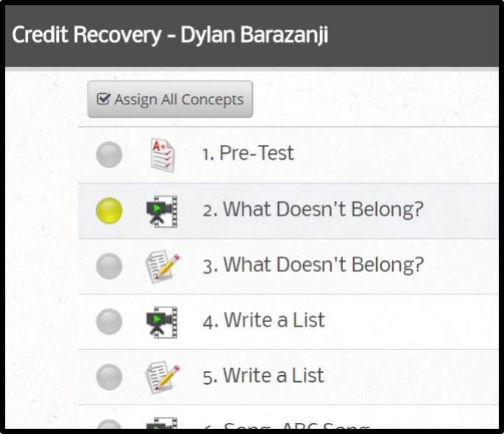Open 5. Write a List practice activity

tap(263, 376)
